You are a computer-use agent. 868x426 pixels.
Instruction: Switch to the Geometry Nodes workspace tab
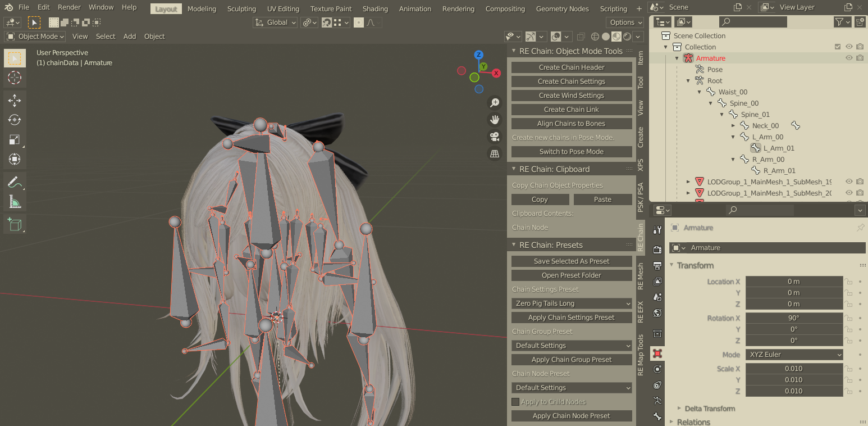coord(562,8)
